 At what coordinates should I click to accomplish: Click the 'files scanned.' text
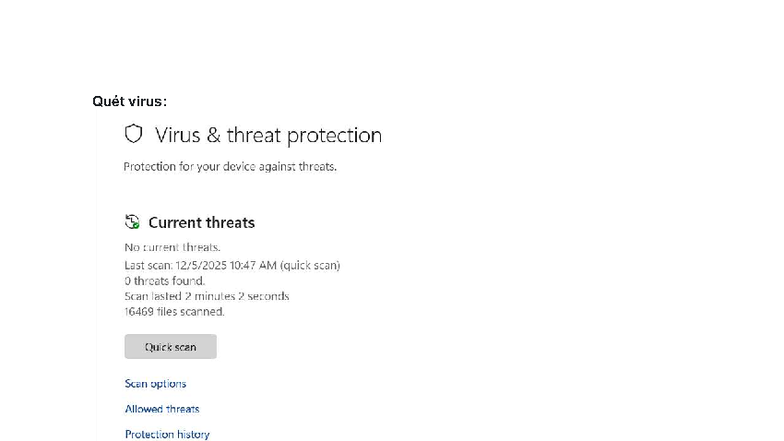[192, 311]
